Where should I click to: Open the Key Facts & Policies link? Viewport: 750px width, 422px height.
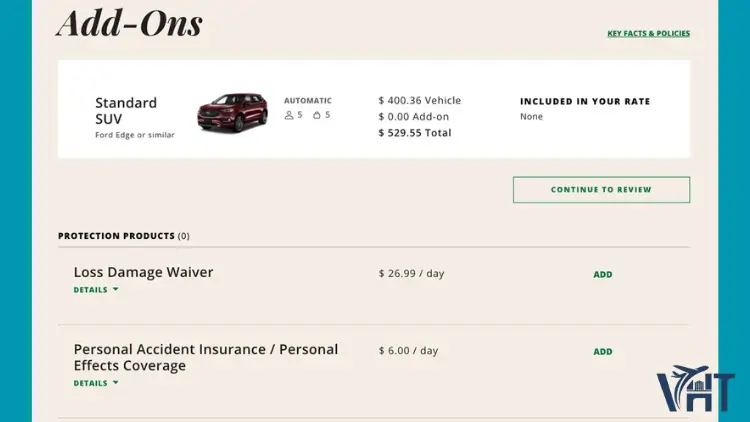[x=648, y=34]
